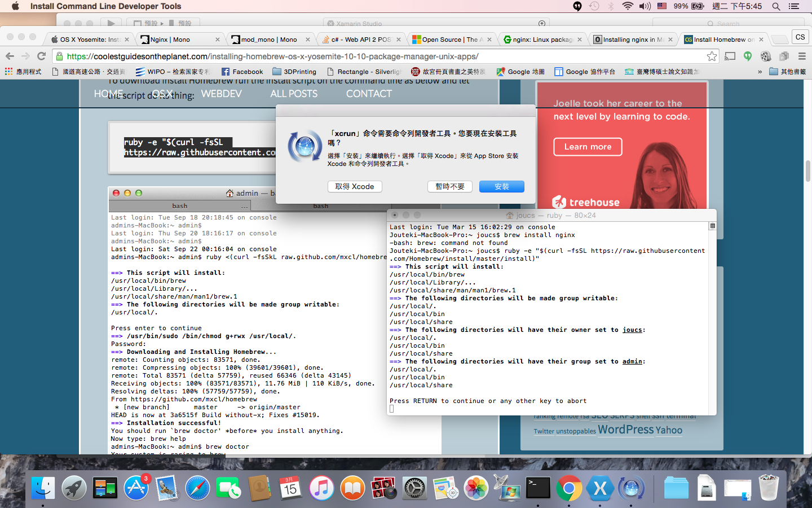Open Calendar from the Dock
Viewport: 812px width, 508px height.
290,488
